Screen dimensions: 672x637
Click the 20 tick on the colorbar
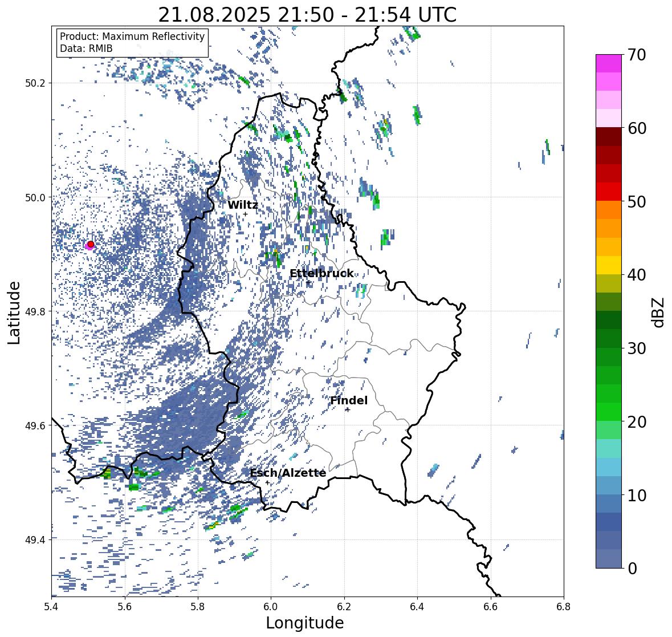point(637,421)
